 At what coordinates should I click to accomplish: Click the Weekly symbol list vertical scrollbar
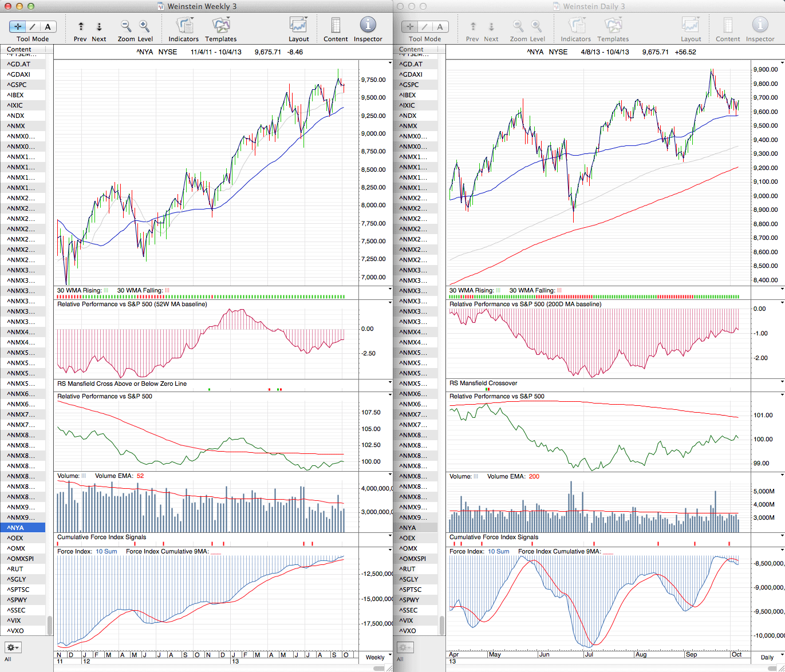(x=50, y=625)
